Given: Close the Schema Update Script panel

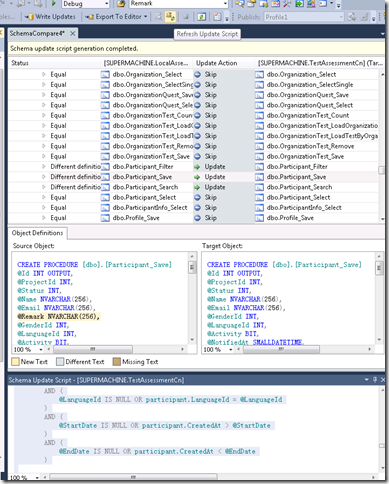Looking at the screenshot, I should 383,380.
